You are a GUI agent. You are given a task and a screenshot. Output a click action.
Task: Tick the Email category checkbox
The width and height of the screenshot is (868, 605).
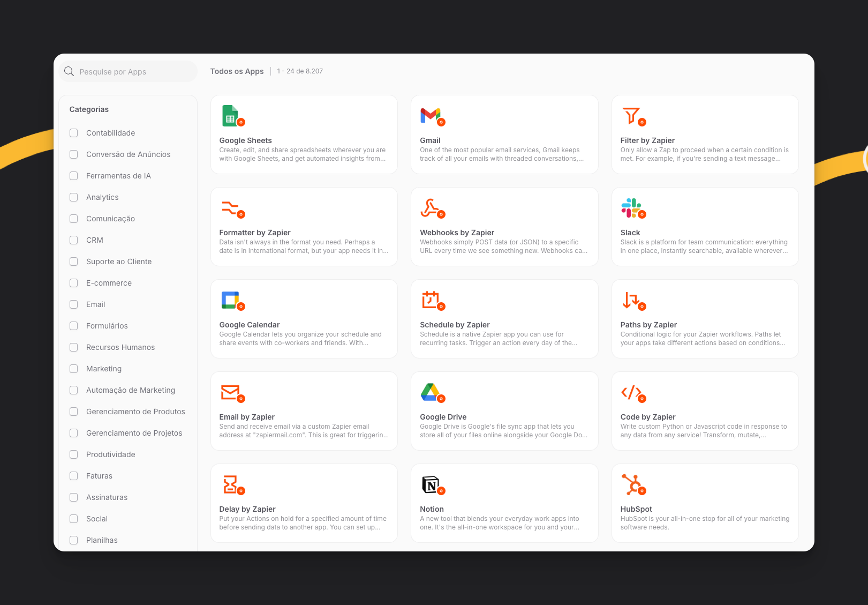click(74, 304)
